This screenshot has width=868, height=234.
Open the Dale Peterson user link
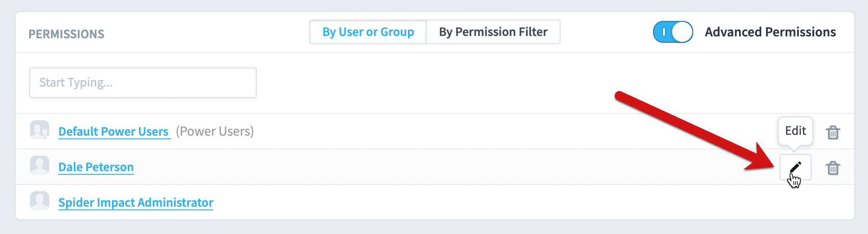[x=96, y=167]
